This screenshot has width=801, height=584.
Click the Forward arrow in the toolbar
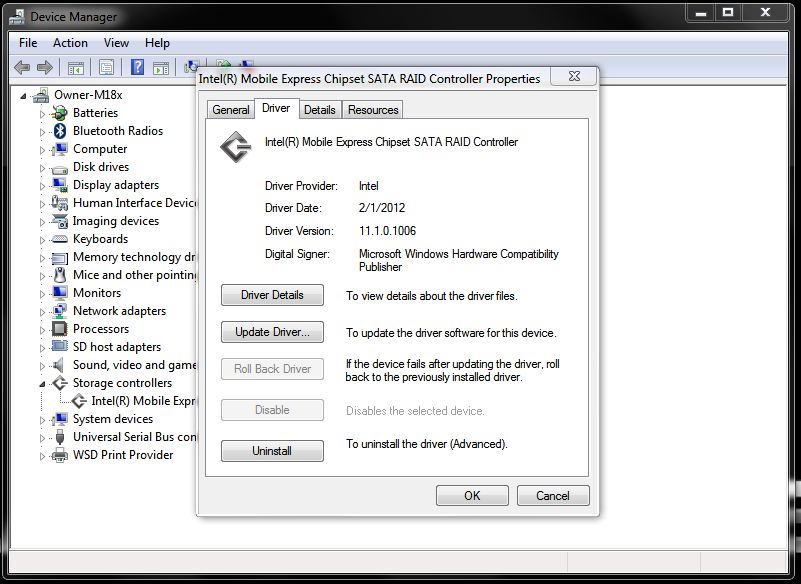tap(45, 67)
